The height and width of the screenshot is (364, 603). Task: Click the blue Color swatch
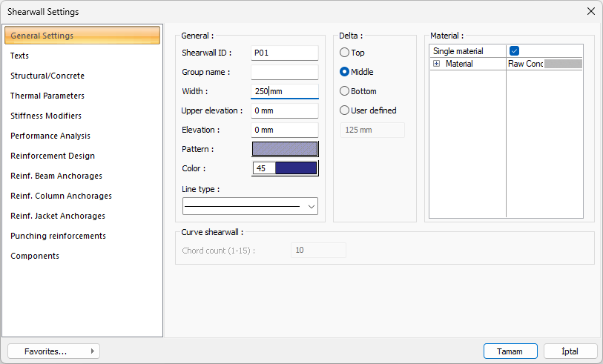tap(295, 168)
